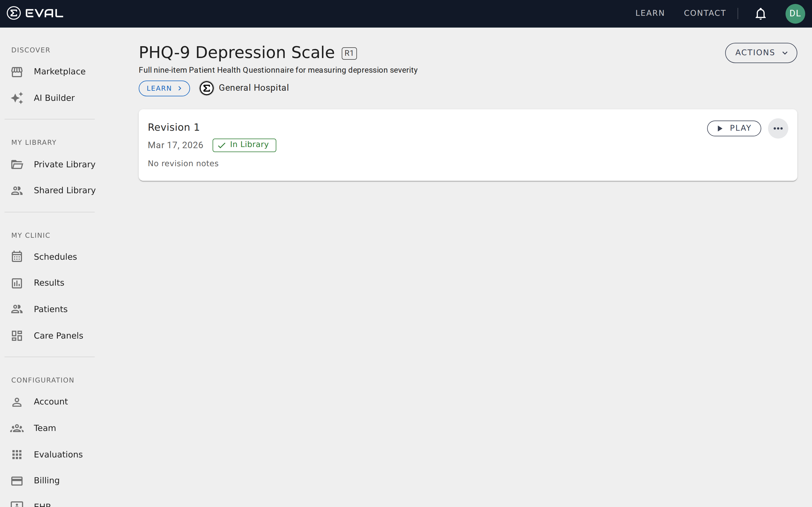This screenshot has width=812, height=507.
Task: Click the In Library status badge
Action: tap(244, 145)
